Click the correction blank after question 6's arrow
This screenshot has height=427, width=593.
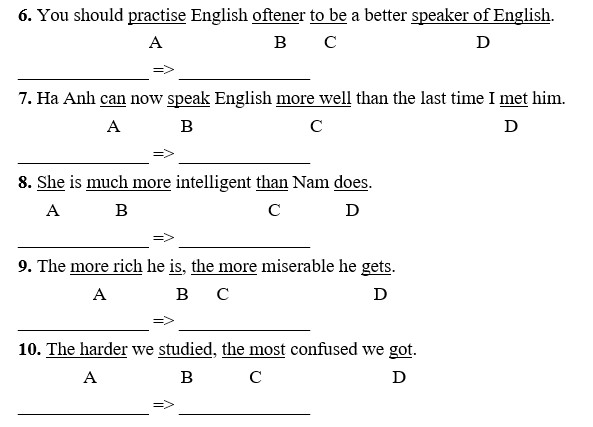coord(245,79)
